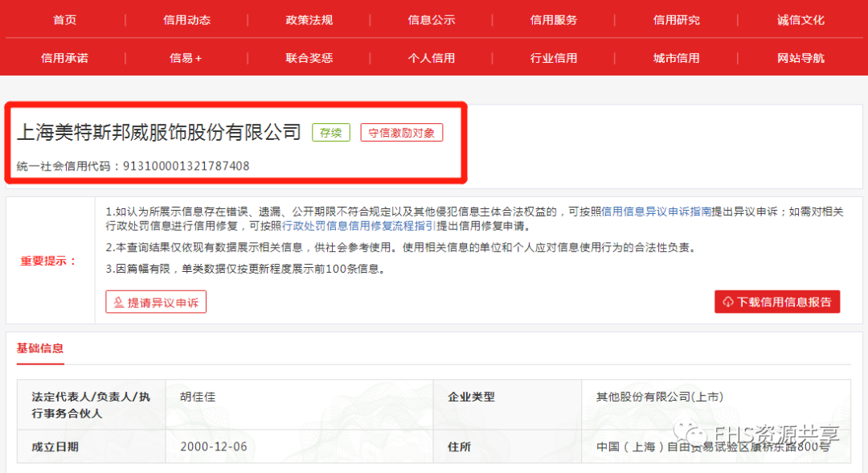The image size is (868, 473).
Task: Open the 首页 menu item
Action: point(65,20)
